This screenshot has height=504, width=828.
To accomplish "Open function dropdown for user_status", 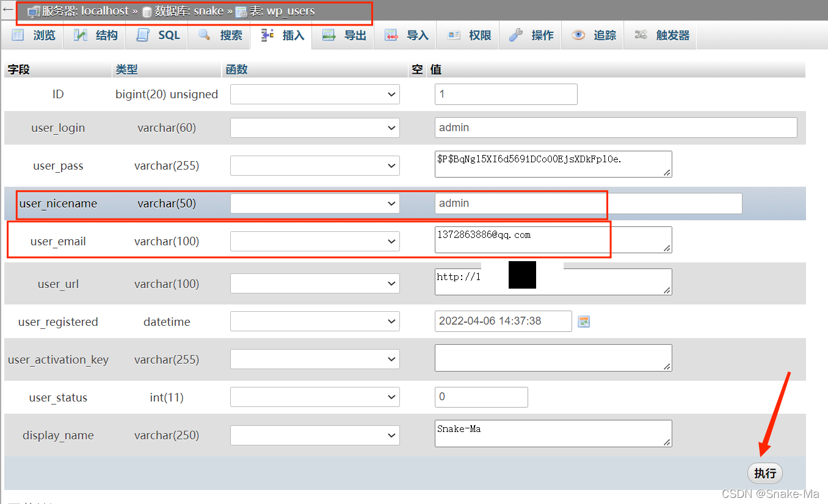I will point(315,397).
